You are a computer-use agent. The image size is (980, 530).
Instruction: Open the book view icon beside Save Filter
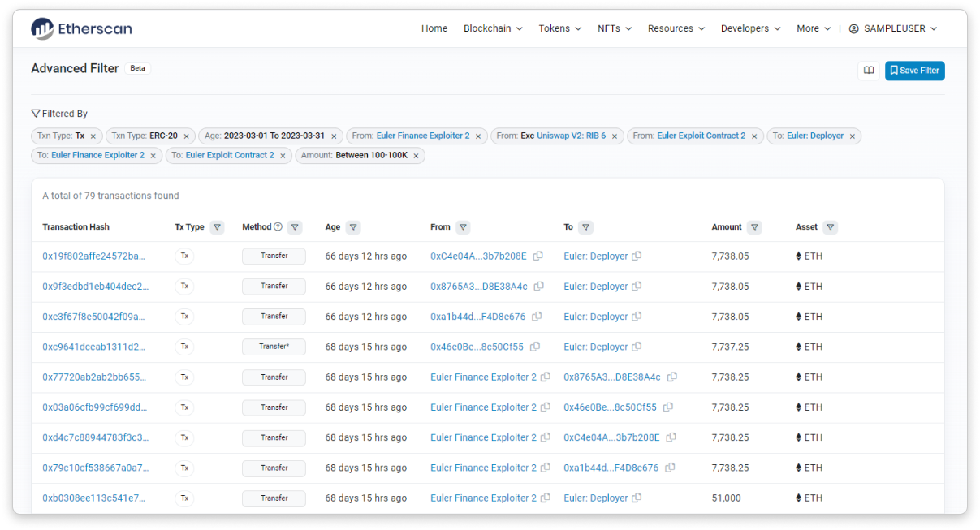point(868,71)
